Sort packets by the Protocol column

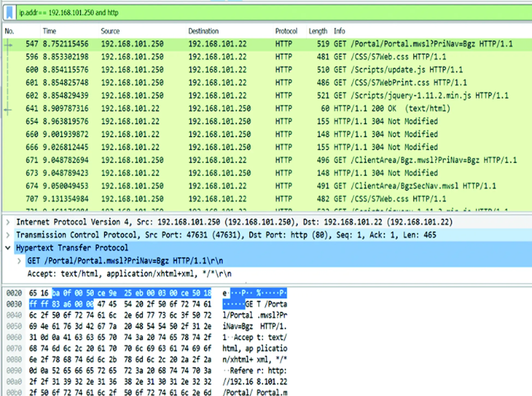[x=286, y=31]
